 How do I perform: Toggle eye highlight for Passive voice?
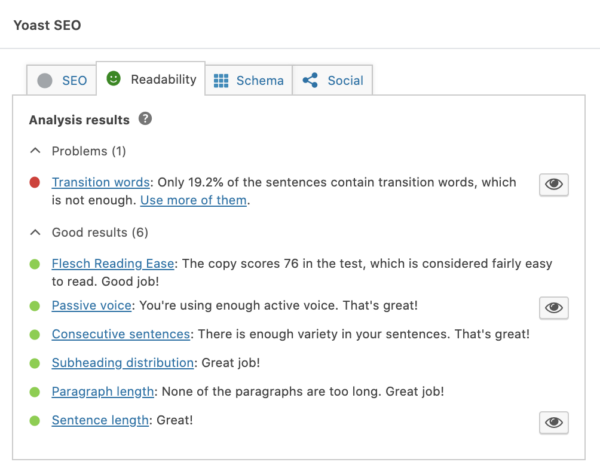(x=554, y=307)
